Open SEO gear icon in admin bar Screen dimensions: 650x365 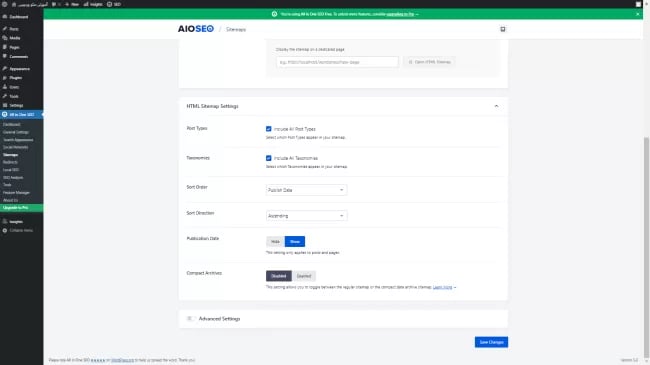point(109,4)
